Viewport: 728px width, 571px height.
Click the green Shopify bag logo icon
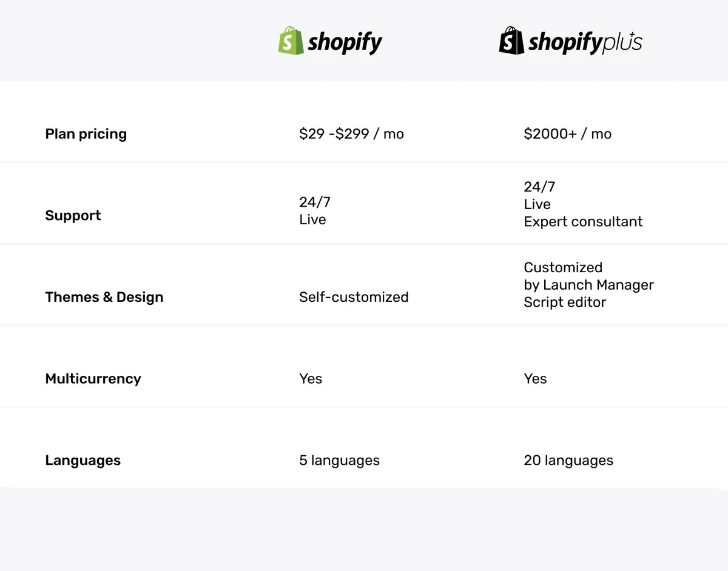(291, 41)
